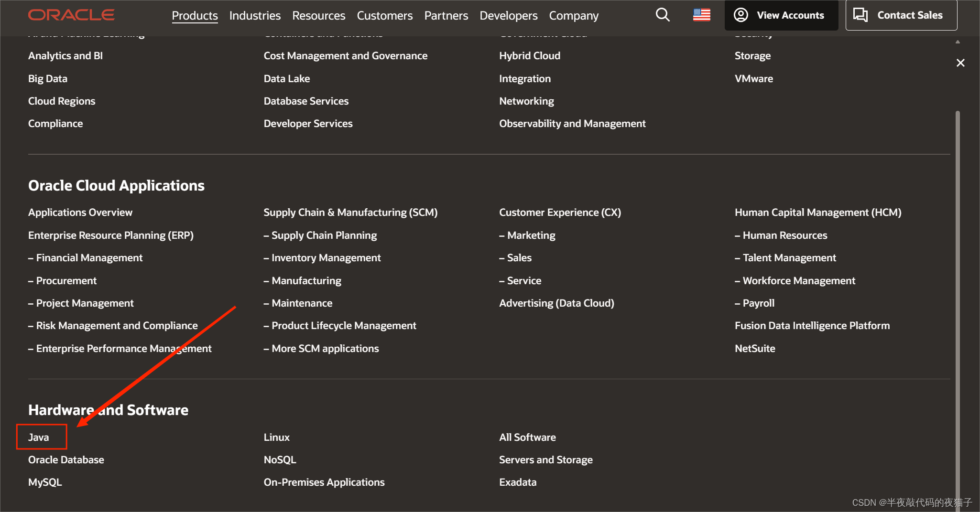
Task: Open the Compliance link
Action: pos(55,123)
